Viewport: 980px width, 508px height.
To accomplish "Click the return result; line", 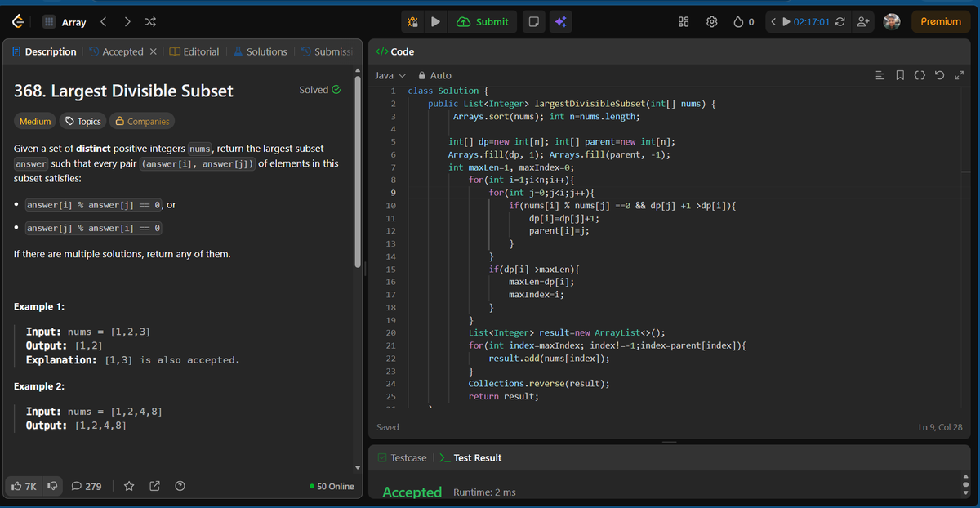I will point(503,396).
